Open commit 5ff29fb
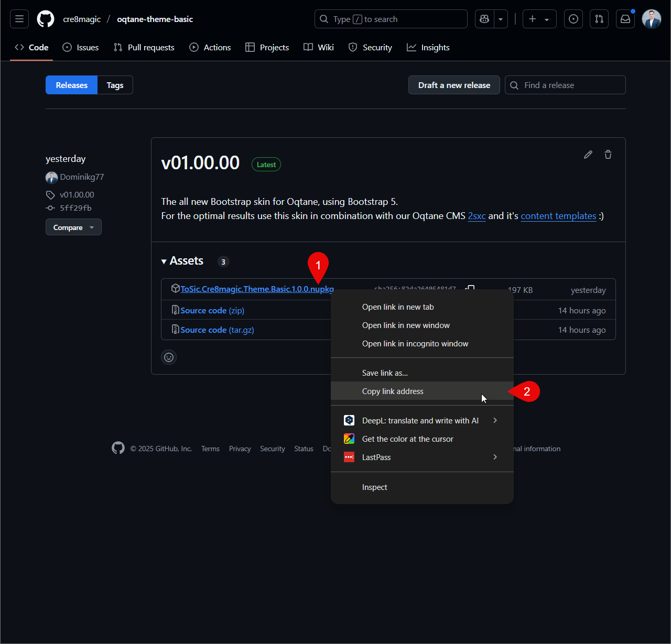 tap(75, 208)
